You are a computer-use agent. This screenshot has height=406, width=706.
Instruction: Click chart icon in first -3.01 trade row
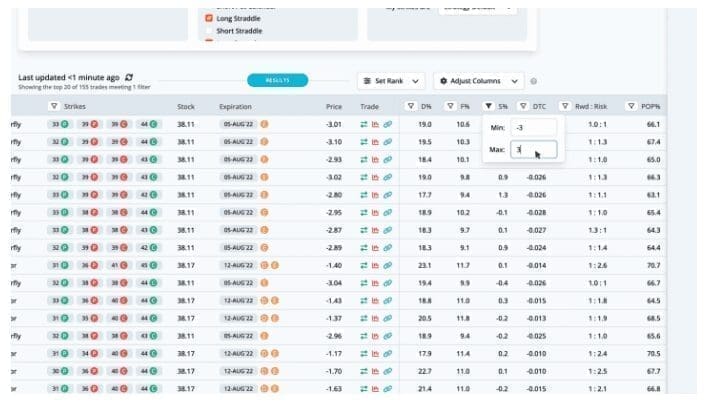pyautogui.click(x=375, y=125)
